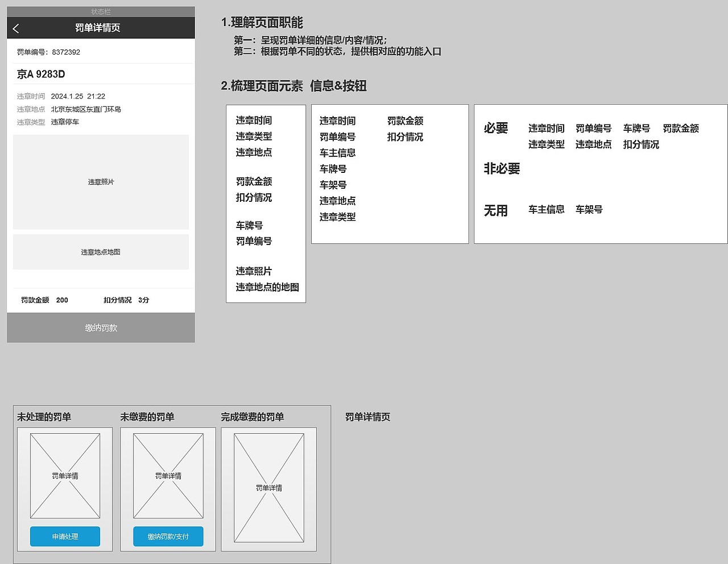This screenshot has height=564, width=728.
Task: Click the blue 申请处理 button
Action: 65,536
